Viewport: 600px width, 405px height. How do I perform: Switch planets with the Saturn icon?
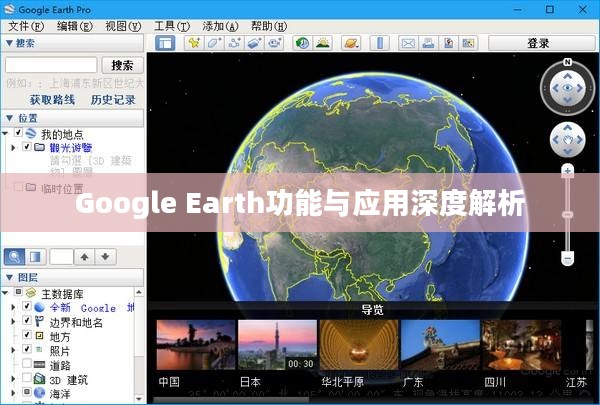coord(351,43)
